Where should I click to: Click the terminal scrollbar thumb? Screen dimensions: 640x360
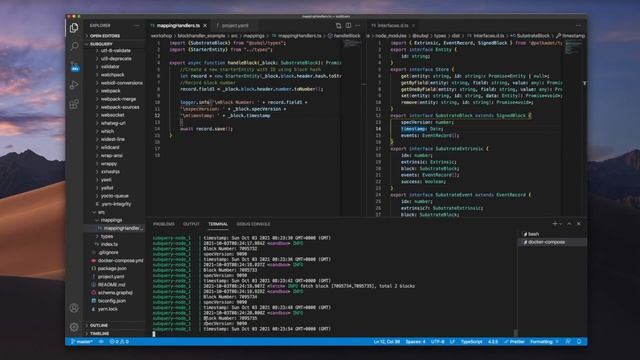[516, 333]
